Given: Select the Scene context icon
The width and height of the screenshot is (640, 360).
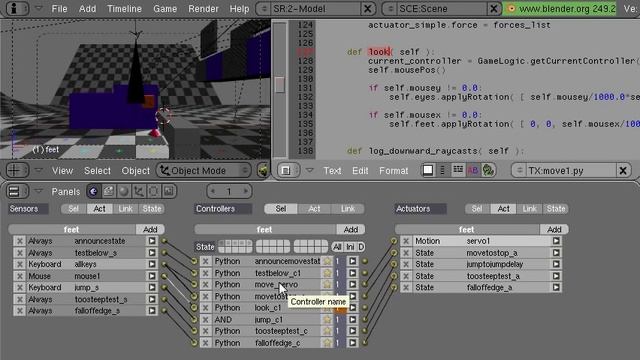Looking at the screenshot, I should pos(169,191).
